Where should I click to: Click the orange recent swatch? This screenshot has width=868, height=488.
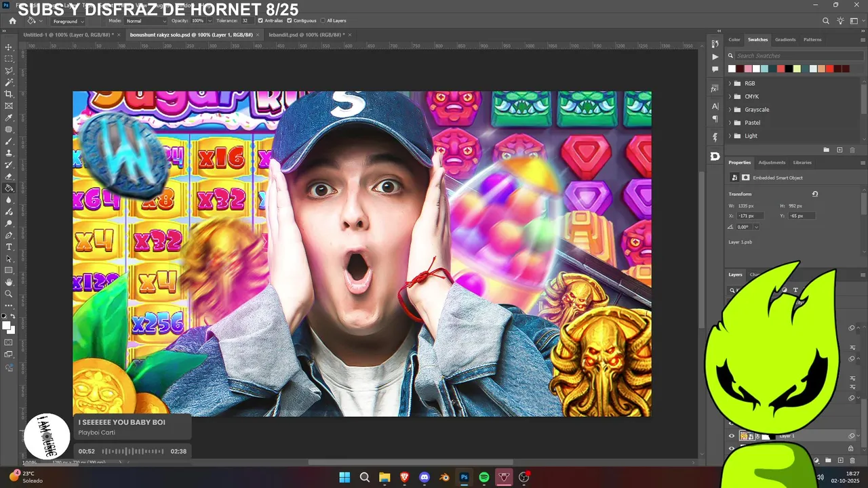click(821, 68)
